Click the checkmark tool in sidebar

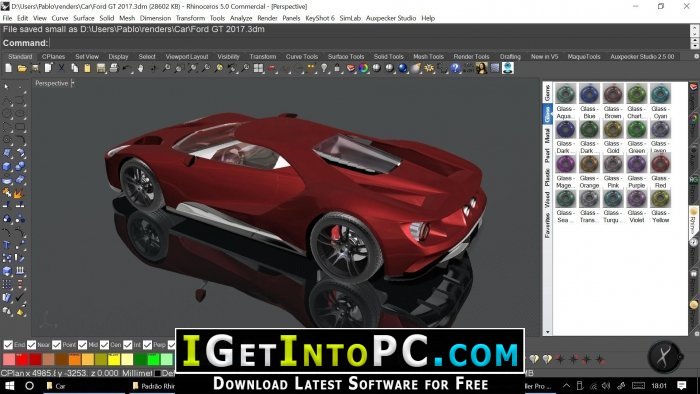[x=19, y=297]
